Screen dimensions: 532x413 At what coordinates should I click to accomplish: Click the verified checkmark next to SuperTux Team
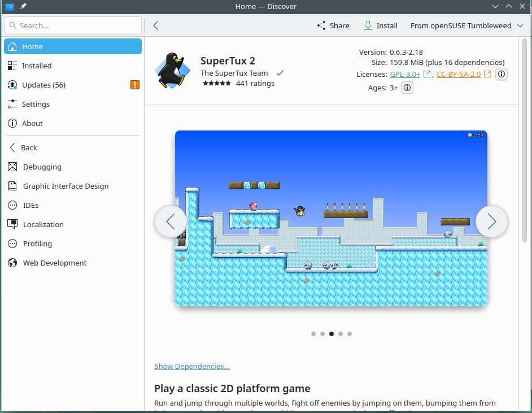(280, 73)
